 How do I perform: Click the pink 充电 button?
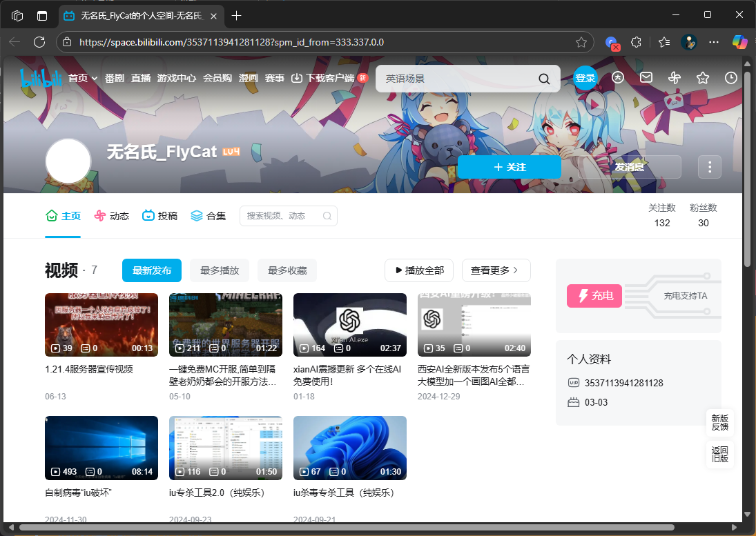pos(594,296)
